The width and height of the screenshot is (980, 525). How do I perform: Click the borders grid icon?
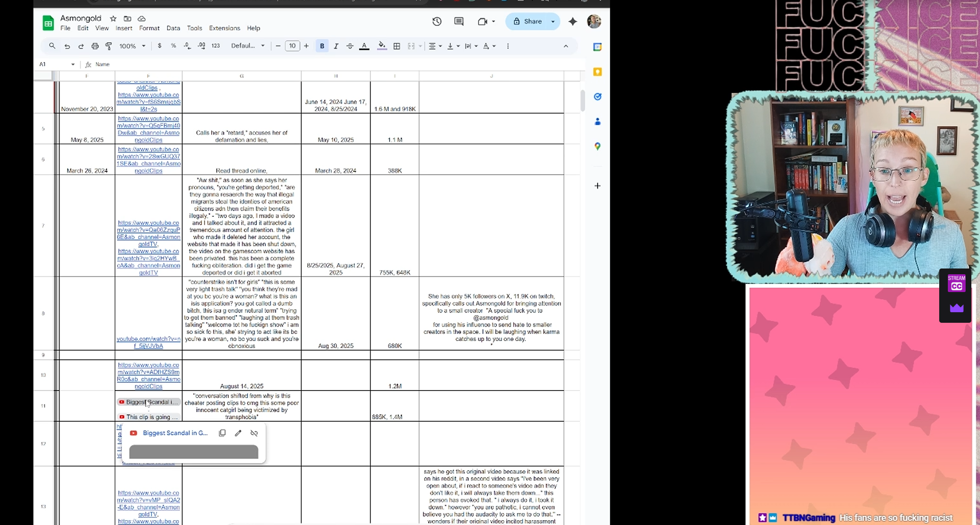point(397,46)
